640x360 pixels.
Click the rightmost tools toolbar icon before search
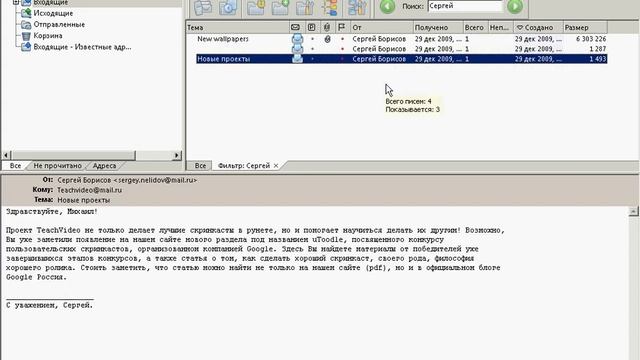[x=357, y=7]
